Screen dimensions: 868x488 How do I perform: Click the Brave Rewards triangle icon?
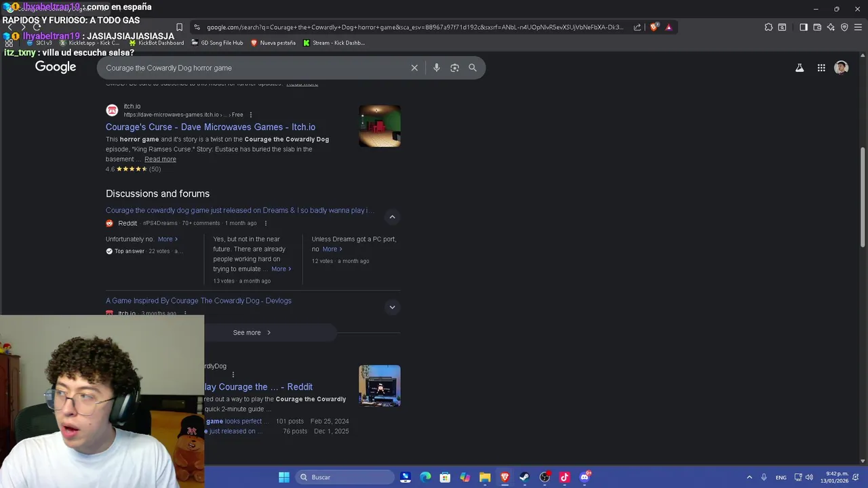tap(669, 27)
